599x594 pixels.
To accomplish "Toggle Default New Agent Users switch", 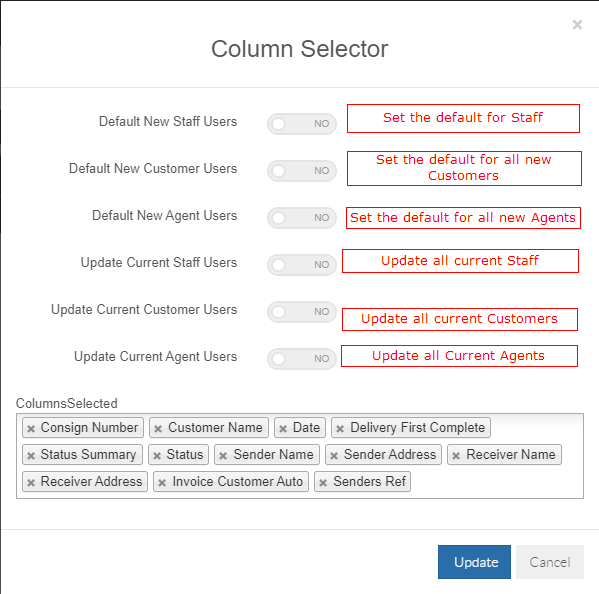I will point(302,218).
